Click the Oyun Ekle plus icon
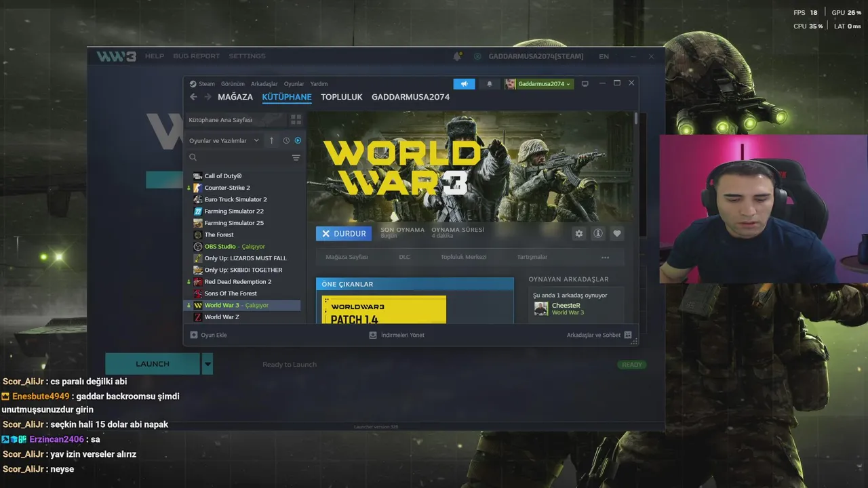Screen dimensions: 868x488 (x=194, y=335)
